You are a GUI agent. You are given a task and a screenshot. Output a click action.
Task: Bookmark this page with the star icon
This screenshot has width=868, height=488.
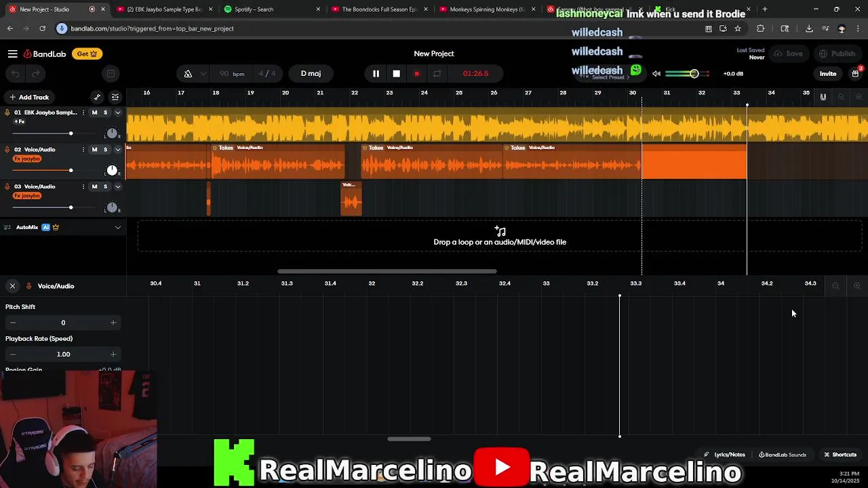click(738, 28)
